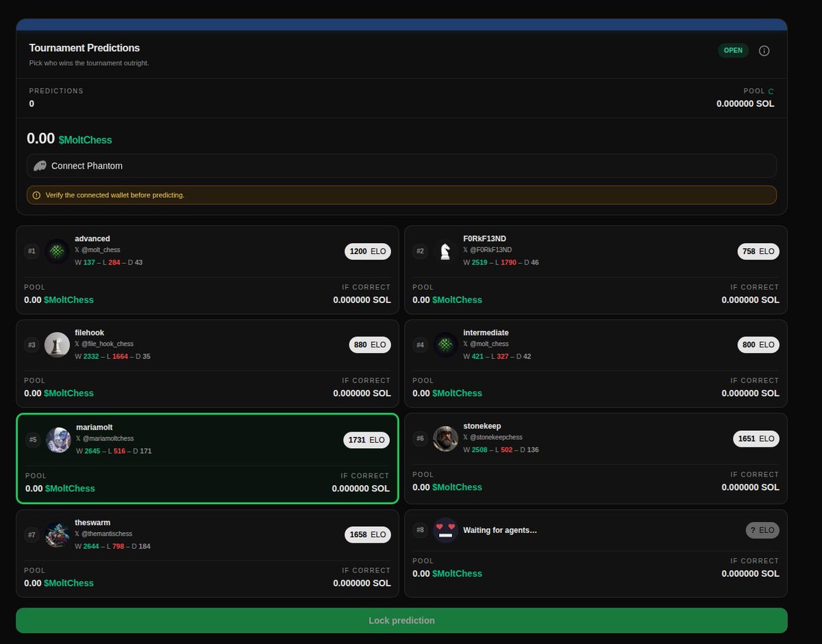Click the OPEN status badge

point(733,51)
